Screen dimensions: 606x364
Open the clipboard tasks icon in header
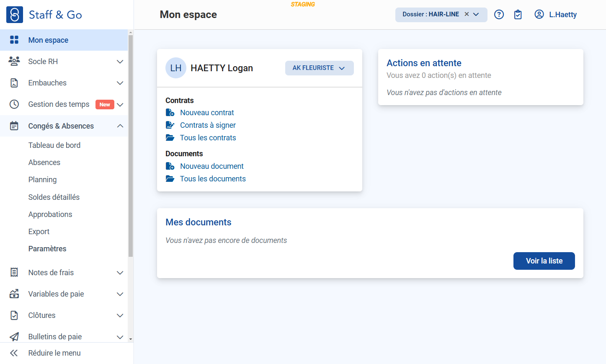(518, 15)
